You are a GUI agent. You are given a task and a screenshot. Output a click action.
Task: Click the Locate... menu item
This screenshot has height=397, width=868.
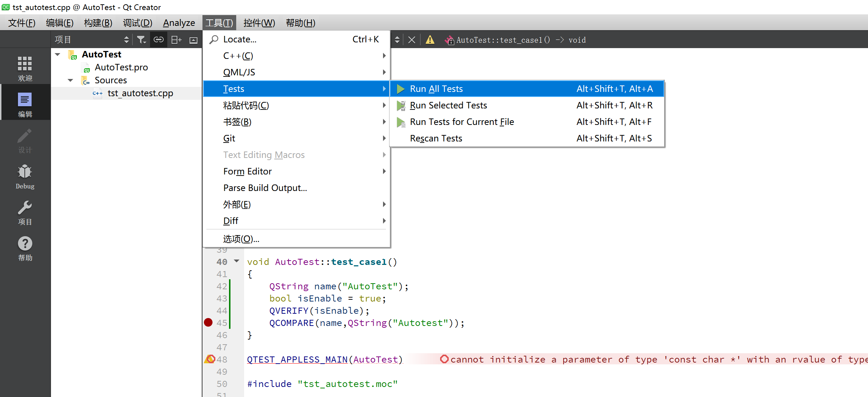click(239, 39)
